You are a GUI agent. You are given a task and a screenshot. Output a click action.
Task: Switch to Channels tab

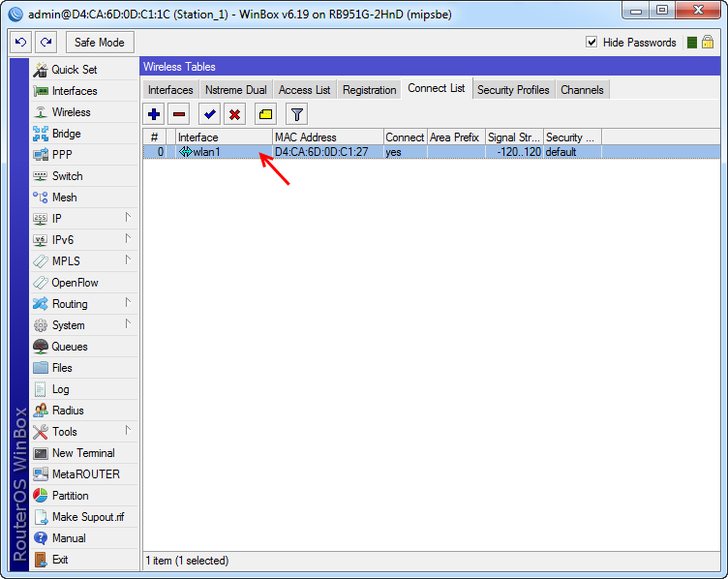(582, 90)
